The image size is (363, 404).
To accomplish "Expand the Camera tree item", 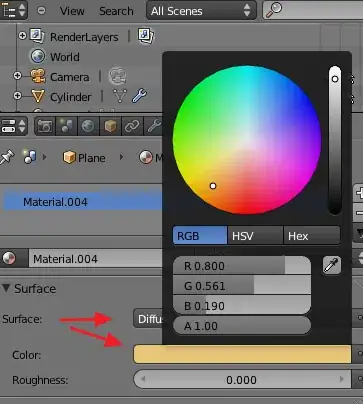I will click(17, 76).
